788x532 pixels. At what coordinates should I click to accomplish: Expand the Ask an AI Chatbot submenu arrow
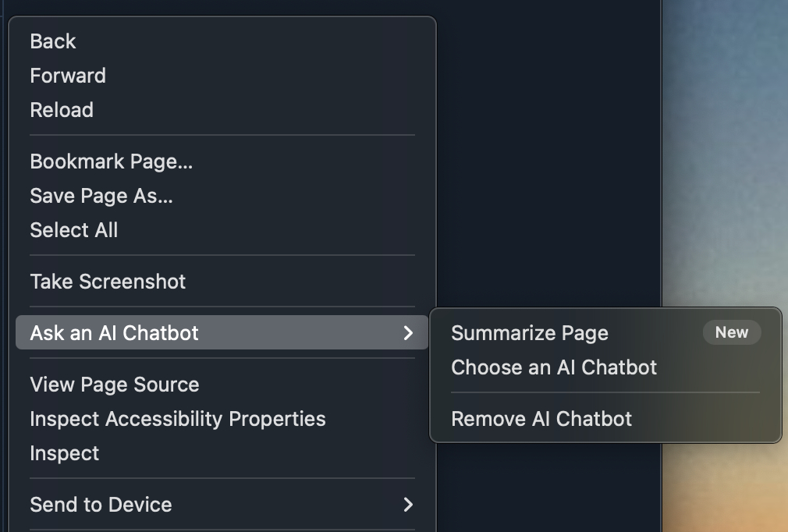click(407, 333)
